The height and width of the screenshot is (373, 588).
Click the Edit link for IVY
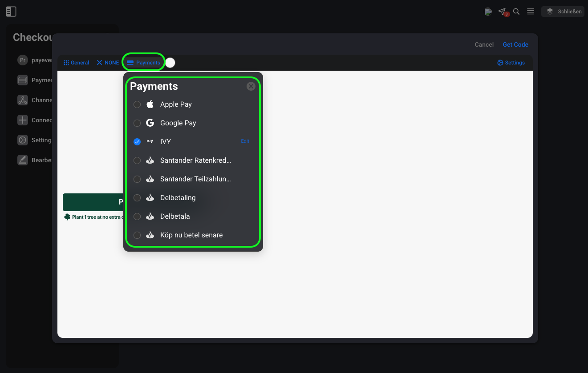coord(245,141)
